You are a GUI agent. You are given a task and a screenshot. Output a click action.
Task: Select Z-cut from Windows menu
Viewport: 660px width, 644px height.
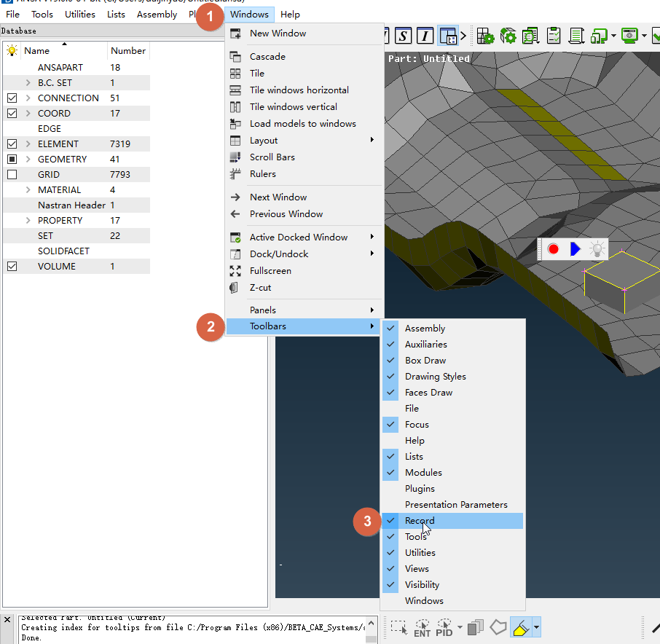coord(305,288)
